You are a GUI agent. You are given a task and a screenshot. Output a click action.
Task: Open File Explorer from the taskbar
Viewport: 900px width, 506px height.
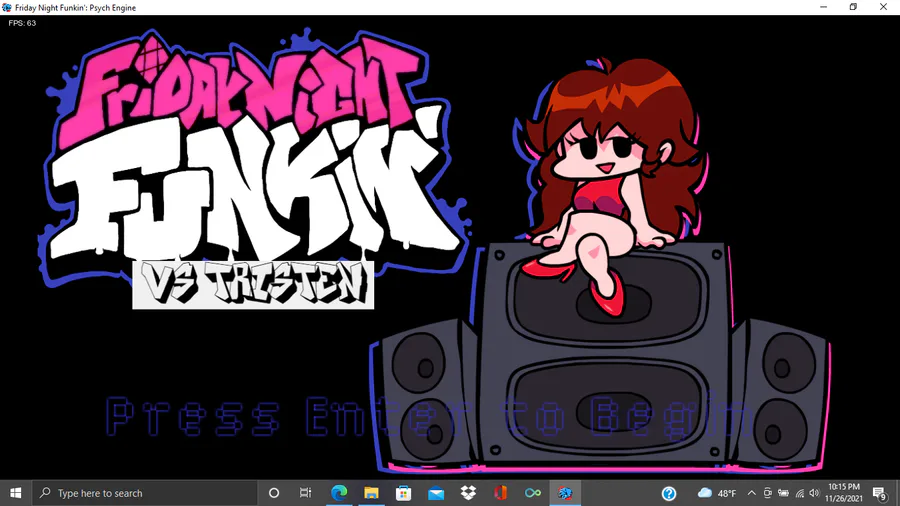click(371, 493)
